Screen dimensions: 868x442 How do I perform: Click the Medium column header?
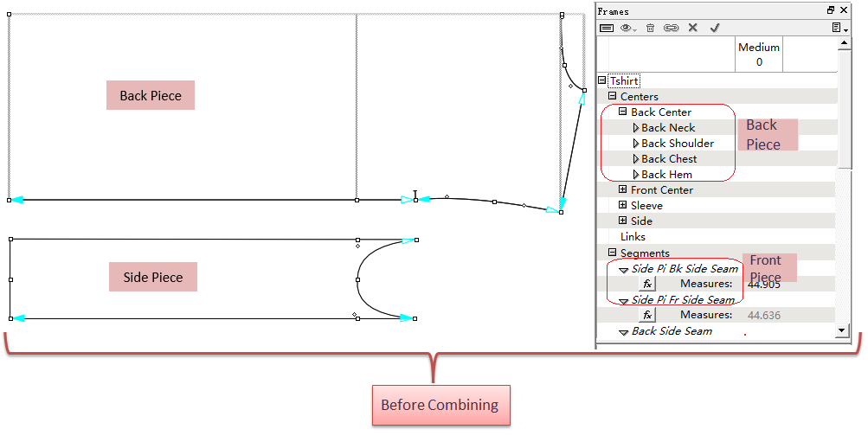pos(759,54)
